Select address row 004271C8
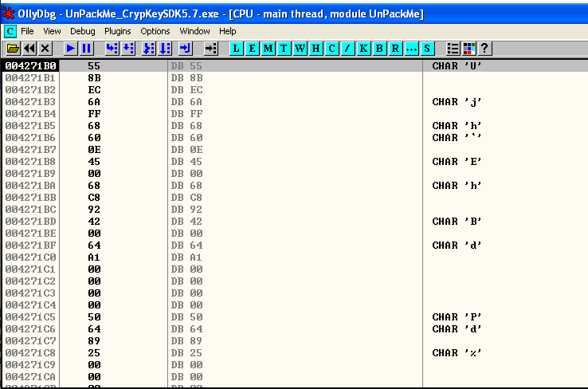 [x=30, y=353]
